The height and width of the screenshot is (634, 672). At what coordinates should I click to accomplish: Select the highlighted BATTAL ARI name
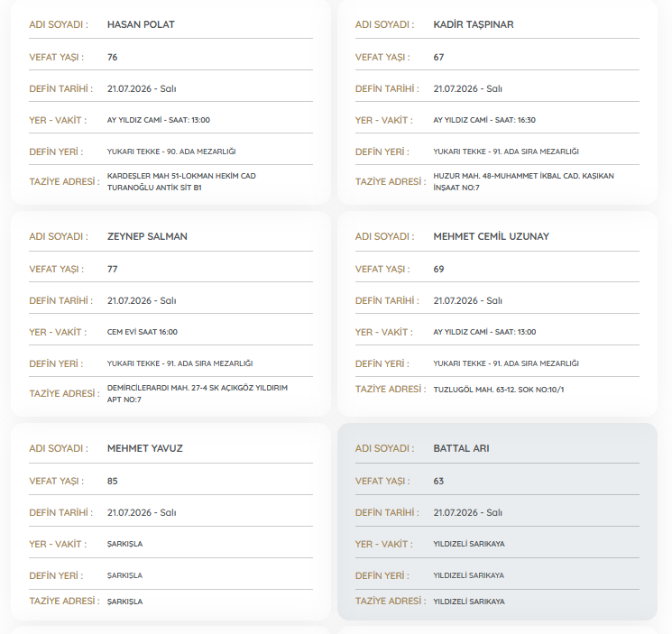click(461, 448)
